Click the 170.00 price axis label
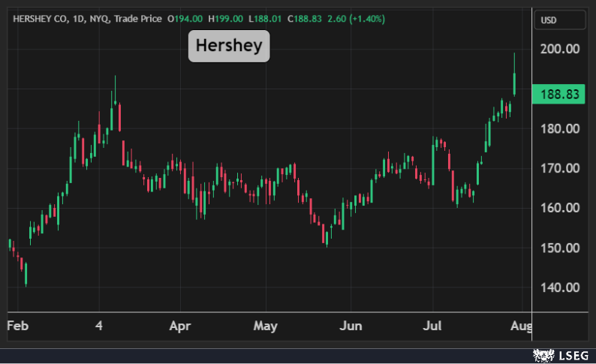 [x=559, y=168]
